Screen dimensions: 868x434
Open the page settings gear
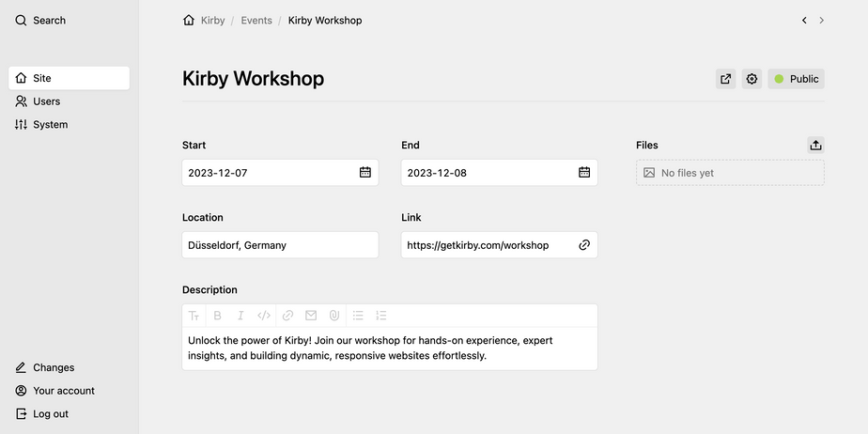752,79
